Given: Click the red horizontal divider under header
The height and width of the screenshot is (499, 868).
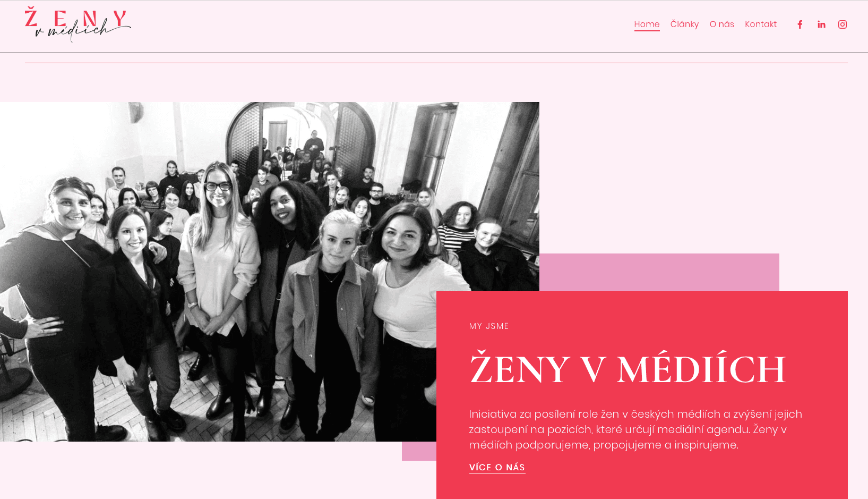Looking at the screenshot, I should pyautogui.click(x=436, y=63).
